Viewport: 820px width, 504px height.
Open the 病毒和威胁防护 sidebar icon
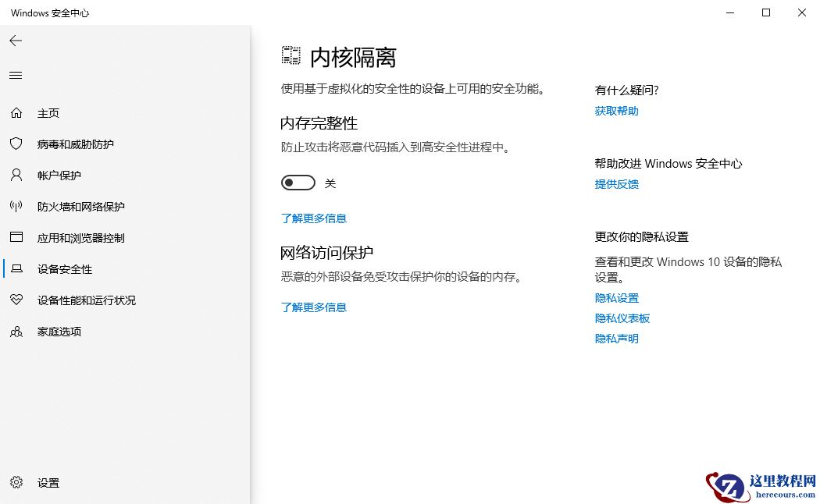pyautogui.click(x=17, y=144)
